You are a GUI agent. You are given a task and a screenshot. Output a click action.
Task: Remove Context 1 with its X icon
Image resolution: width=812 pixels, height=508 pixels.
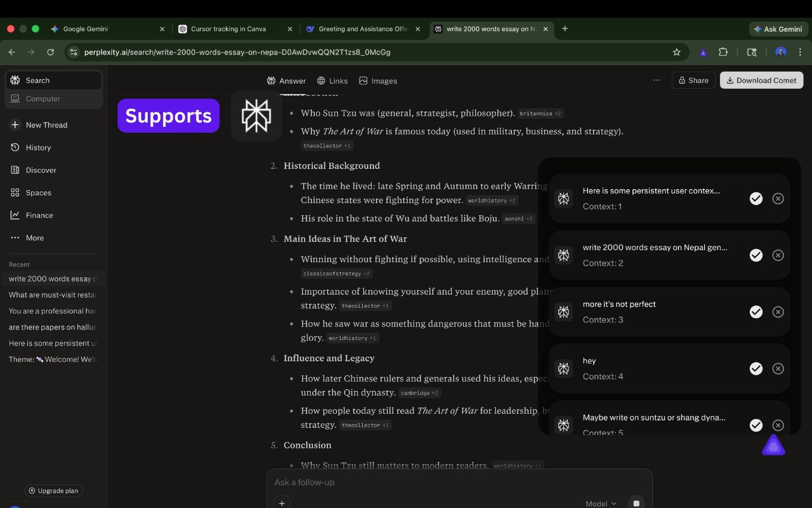click(778, 199)
